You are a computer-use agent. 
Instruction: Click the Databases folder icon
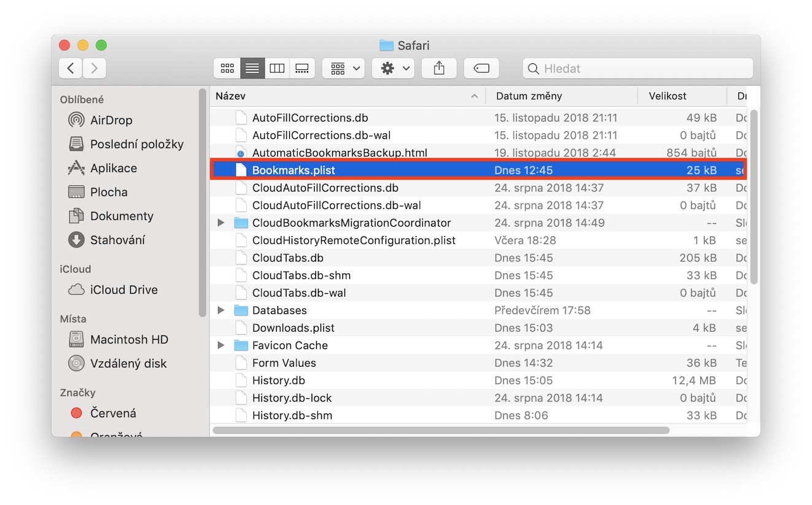click(241, 311)
